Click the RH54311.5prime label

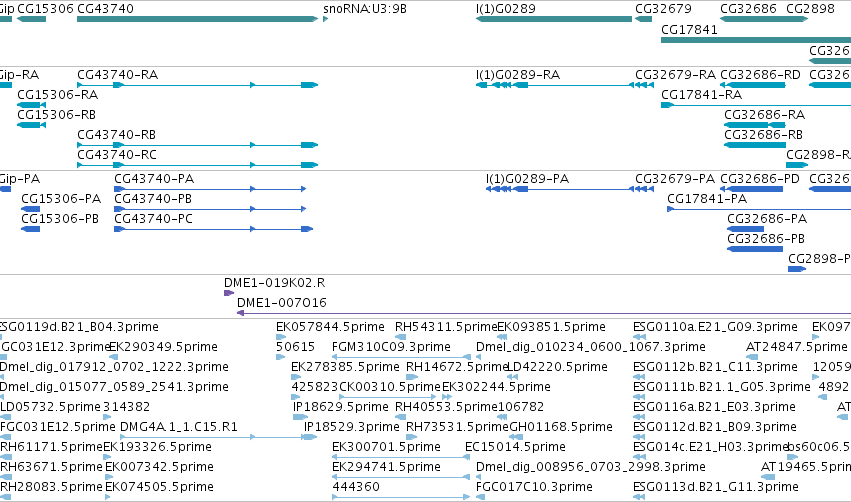point(446,327)
